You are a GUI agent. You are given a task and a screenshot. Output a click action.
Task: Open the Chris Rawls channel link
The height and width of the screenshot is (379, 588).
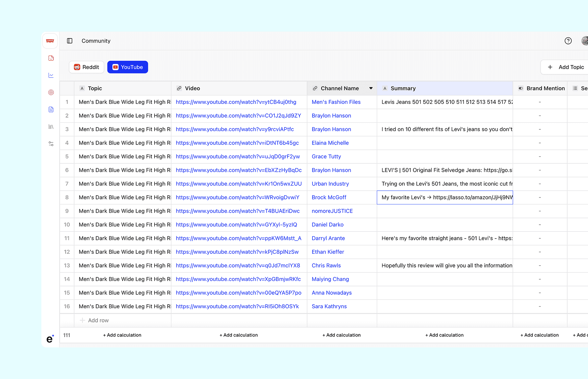tap(326, 265)
